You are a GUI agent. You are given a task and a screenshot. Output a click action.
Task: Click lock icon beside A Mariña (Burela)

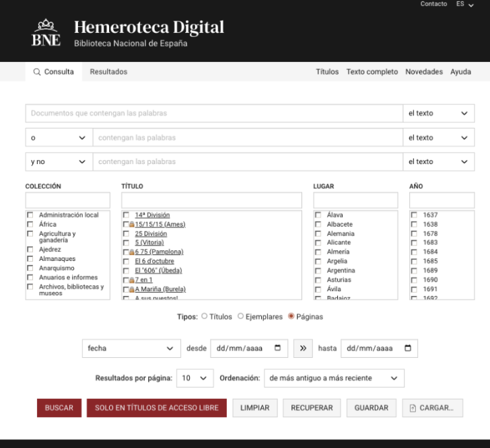pyautogui.click(x=132, y=289)
